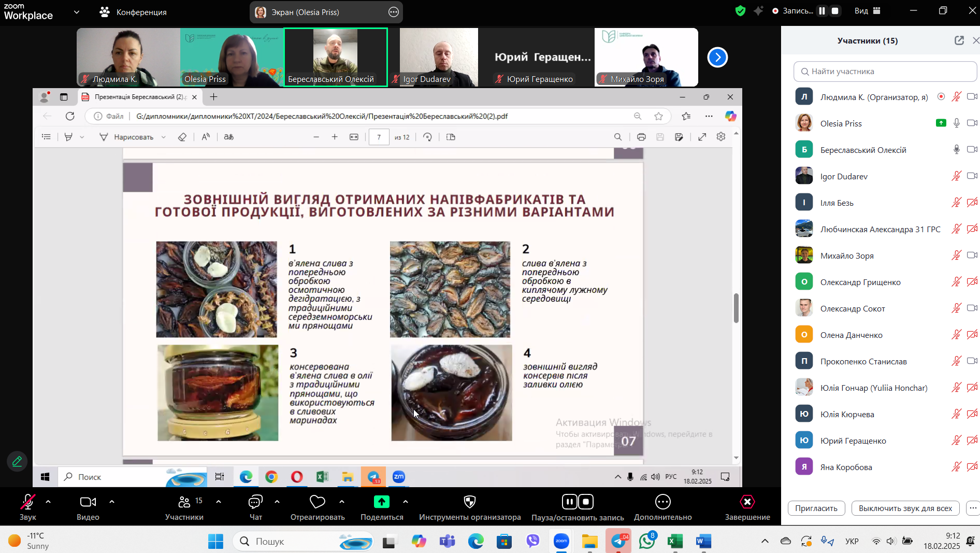Image resolution: width=980 pixels, height=553 pixels.
Task: Open screen share options for Olesia Priss
Action: (x=394, y=12)
